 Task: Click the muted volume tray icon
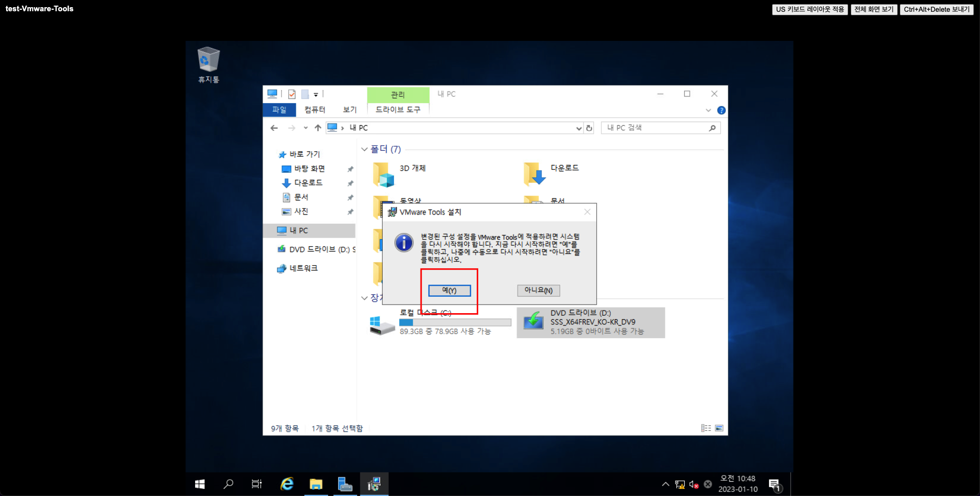click(693, 484)
